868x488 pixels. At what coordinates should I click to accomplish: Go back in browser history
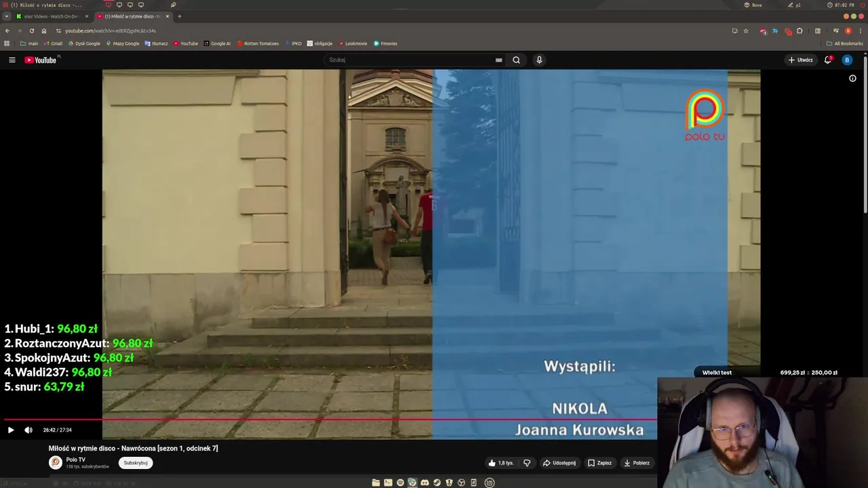point(7,30)
